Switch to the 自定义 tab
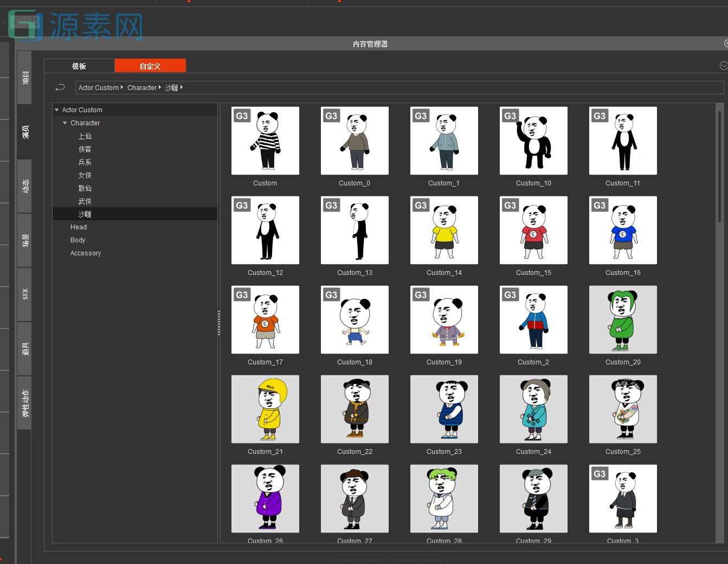This screenshot has height=564, width=728. [150, 66]
